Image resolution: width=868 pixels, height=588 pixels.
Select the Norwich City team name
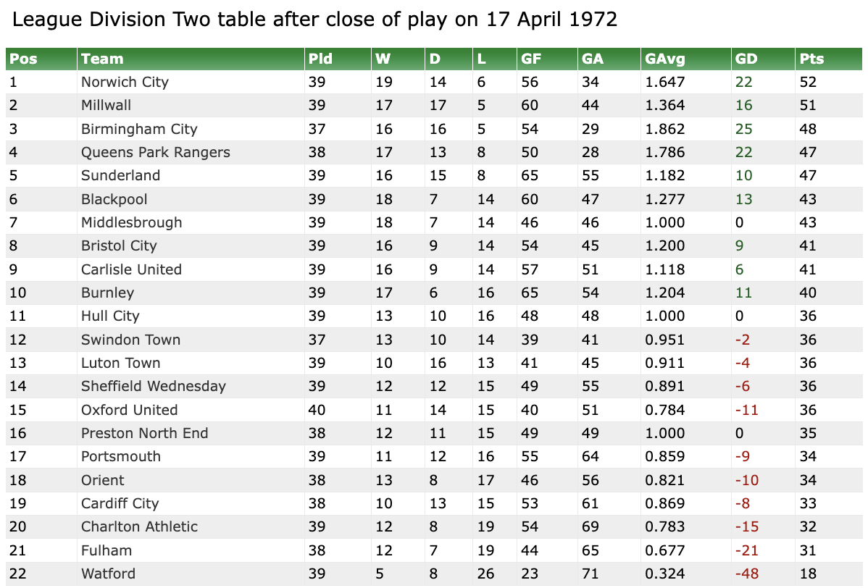[x=125, y=82]
